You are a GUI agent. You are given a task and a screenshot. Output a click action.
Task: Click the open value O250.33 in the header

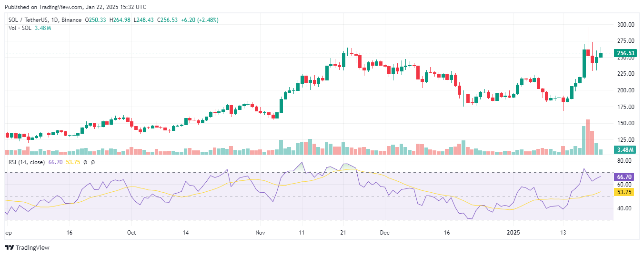pos(96,20)
